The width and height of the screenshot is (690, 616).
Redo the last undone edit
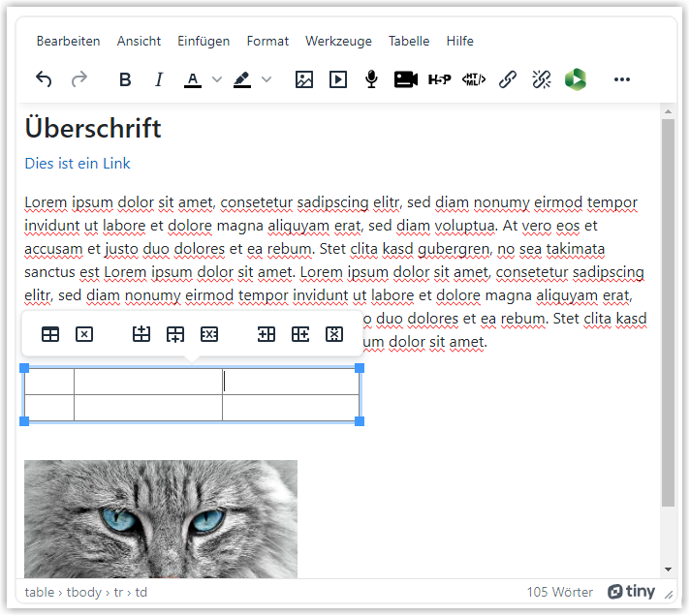tap(79, 79)
